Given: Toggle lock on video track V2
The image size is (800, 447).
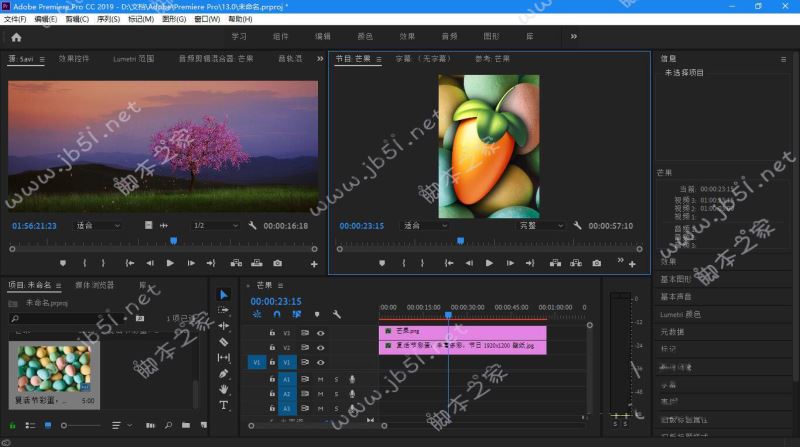Looking at the screenshot, I should coord(272,347).
